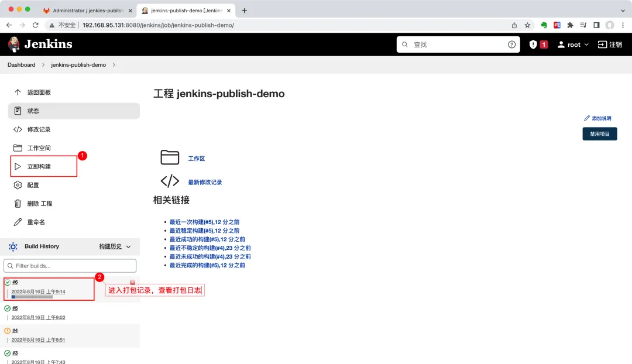The width and height of the screenshot is (632, 364).
Task: Click the 注销 logout button
Action: (610, 44)
